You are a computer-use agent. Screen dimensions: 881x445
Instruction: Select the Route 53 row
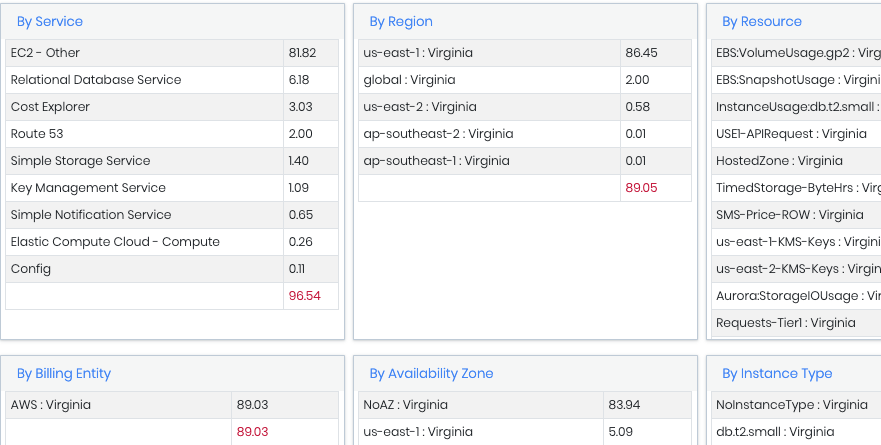click(37, 134)
